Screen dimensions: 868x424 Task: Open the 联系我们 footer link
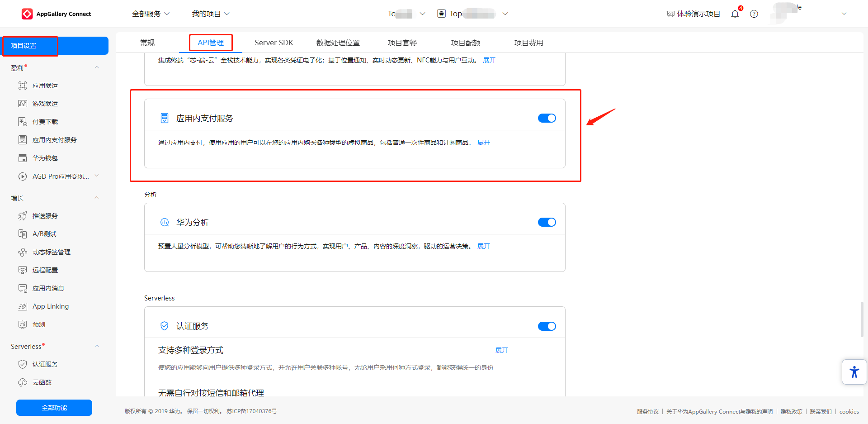tap(821, 411)
